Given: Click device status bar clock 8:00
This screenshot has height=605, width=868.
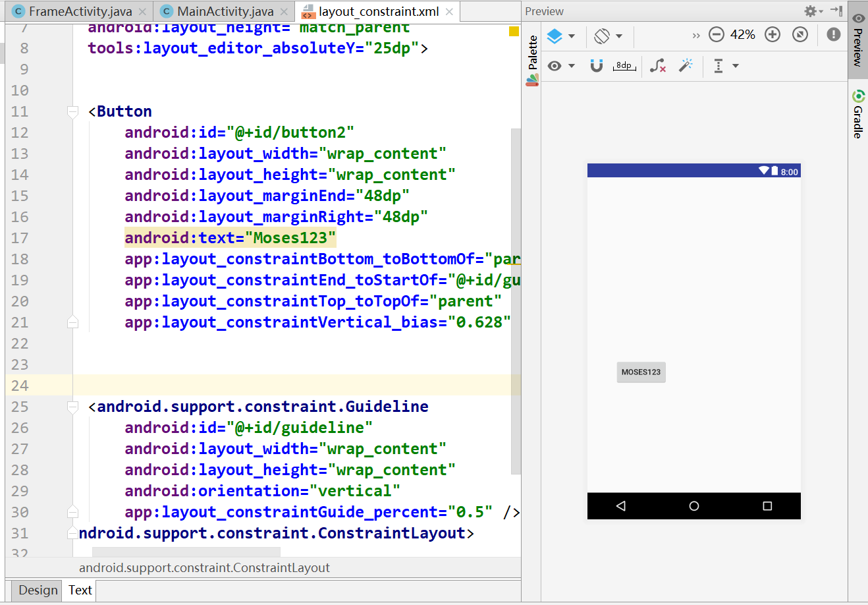Looking at the screenshot, I should pyautogui.click(x=790, y=172).
